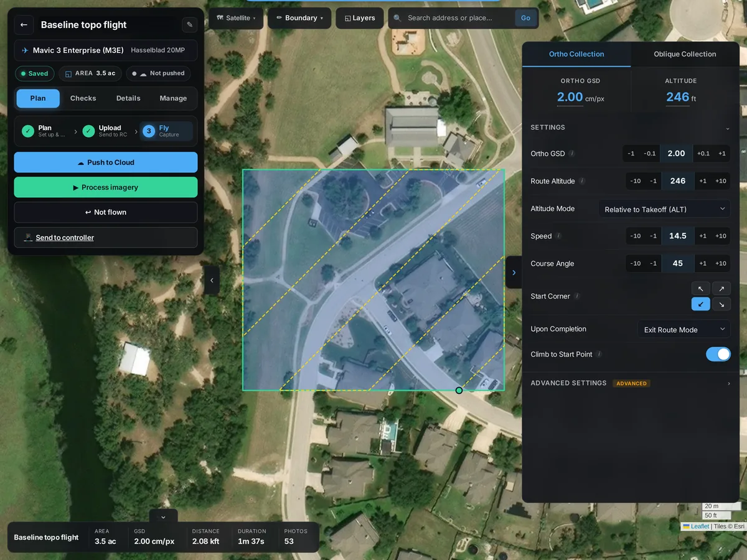Viewport: 747px width, 560px height.
Task: Click the green route start point marker
Action: [459, 390]
